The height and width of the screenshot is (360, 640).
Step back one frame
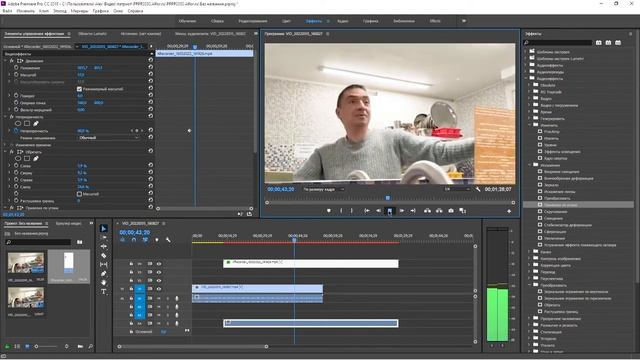[x=378, y=211]
